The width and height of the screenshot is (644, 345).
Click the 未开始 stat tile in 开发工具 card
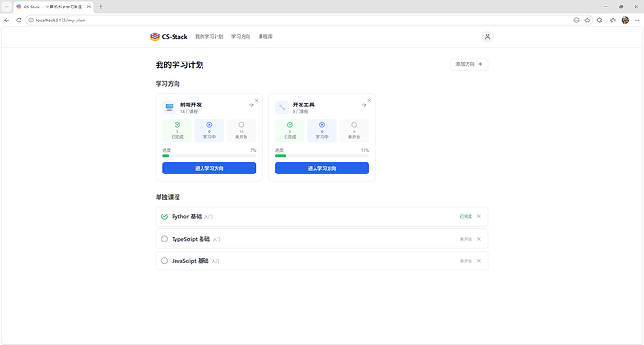tap(354, 131)
